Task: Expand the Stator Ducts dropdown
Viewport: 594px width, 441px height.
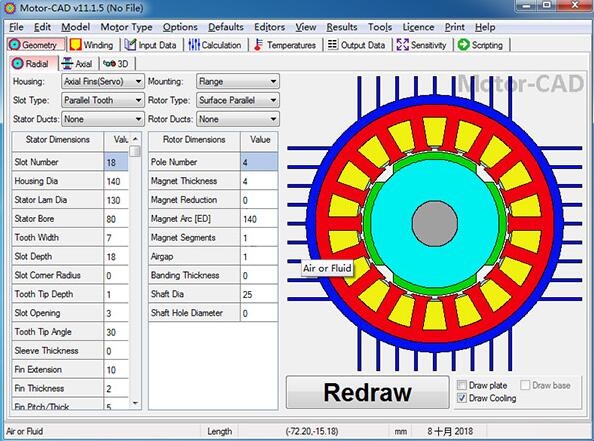Action: click(x=102, y=119)
